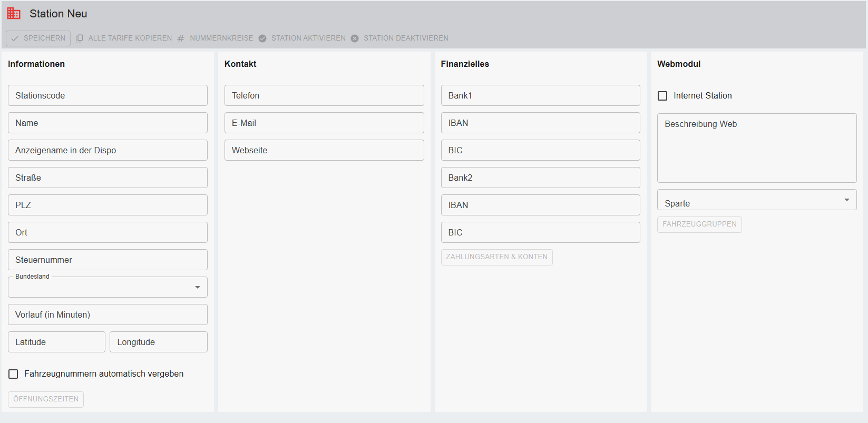The image size is (868, 423).
Task: Click the Longitude field
Action: pyautogui.click(x=159, y=342)
